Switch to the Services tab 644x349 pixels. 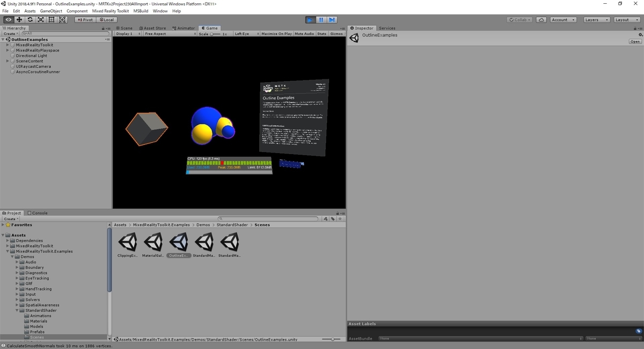[387, 28]
